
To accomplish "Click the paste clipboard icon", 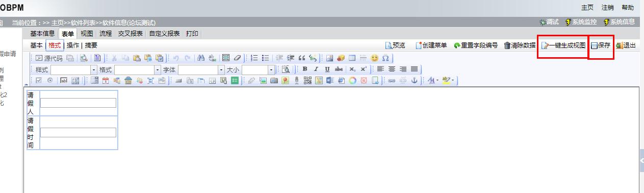I will (137, 58).
